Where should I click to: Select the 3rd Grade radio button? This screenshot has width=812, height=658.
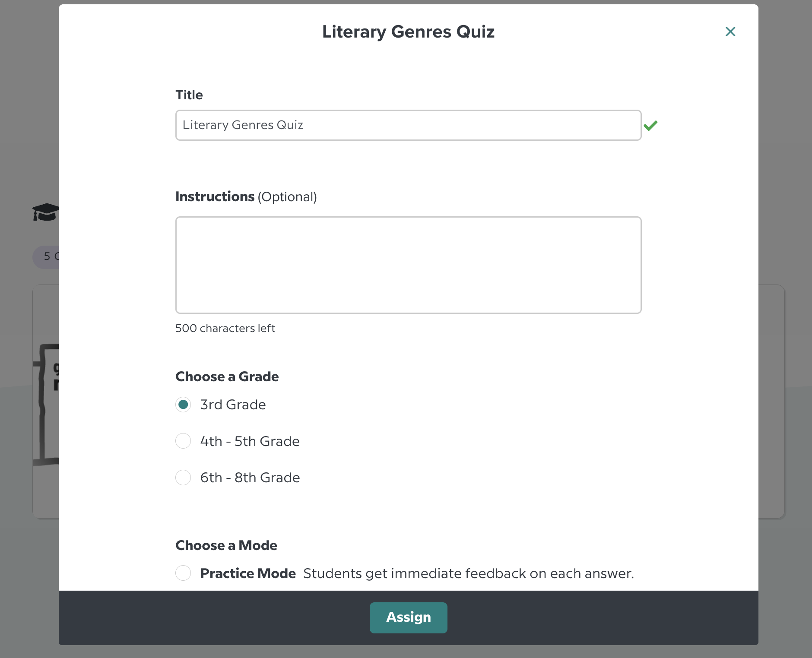click(183, 405)
